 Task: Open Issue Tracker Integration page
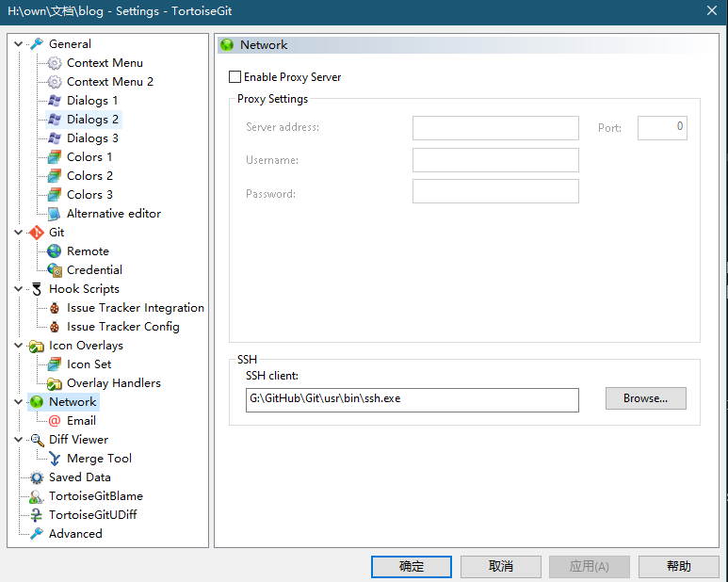[x=136, y=308]
